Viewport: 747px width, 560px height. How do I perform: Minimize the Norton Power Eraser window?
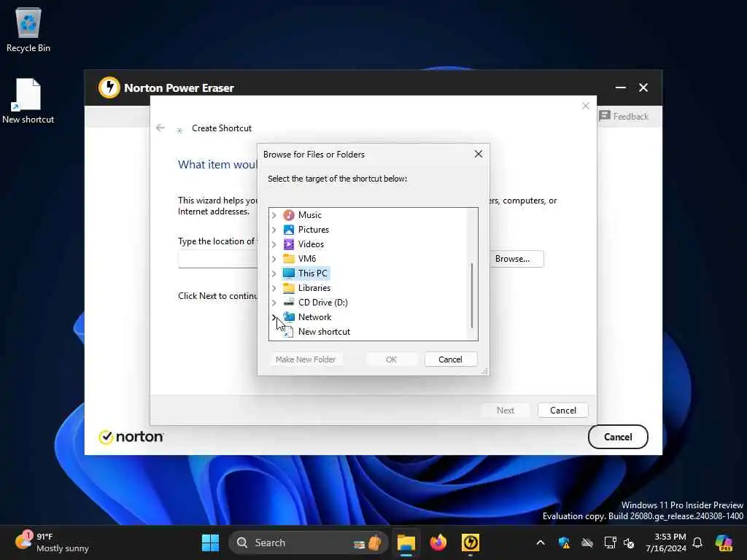point(621,87)
